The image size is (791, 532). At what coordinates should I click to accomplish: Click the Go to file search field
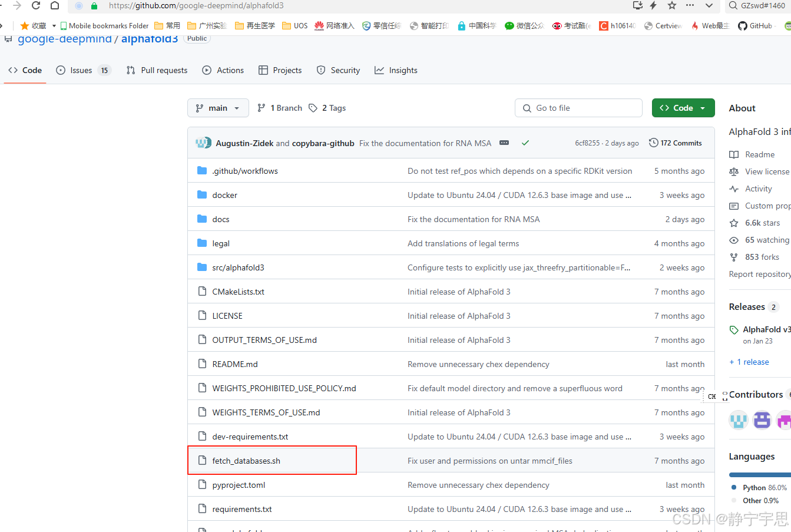[578, 108]
